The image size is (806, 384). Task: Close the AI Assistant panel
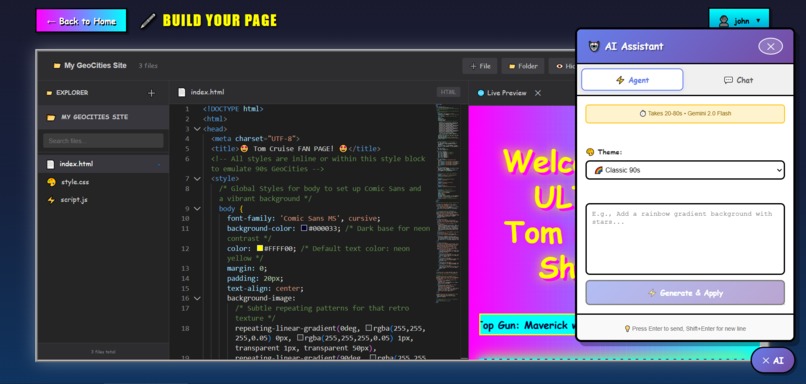point(770,46)
